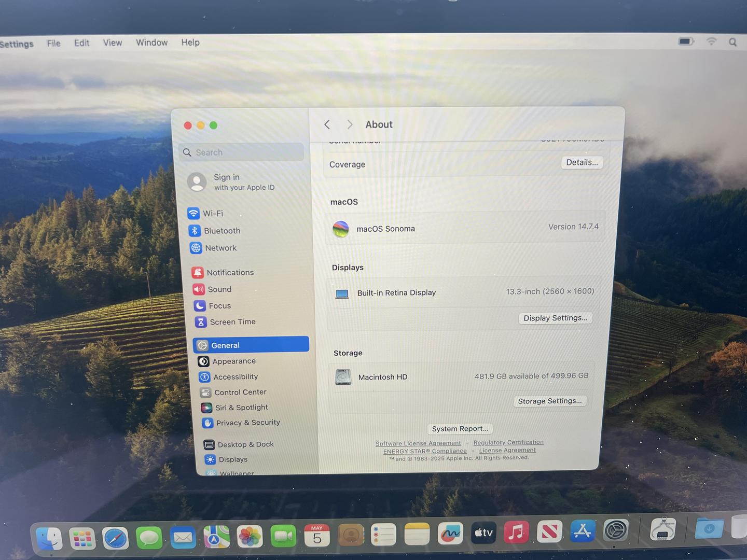The width and height of the screenshot is (747, 560).
Task: Open the Edit menu
Action: pos(81,43)
